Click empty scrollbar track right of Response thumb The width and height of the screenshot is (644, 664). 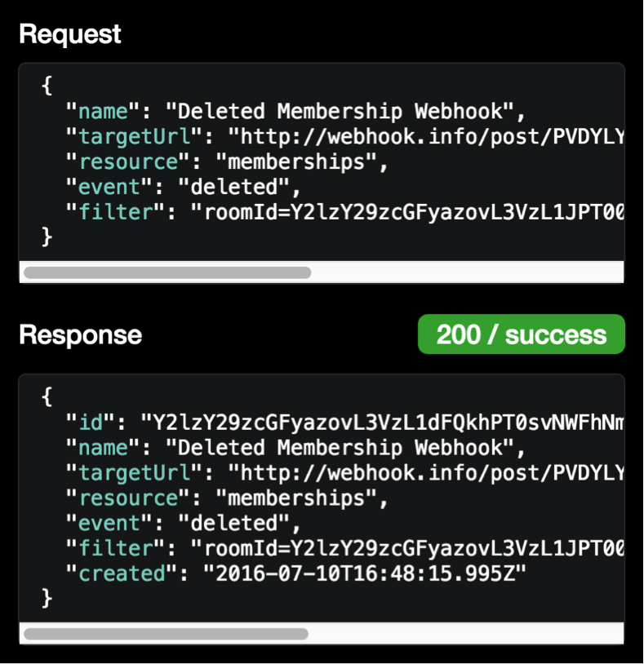tap(465, 634)
